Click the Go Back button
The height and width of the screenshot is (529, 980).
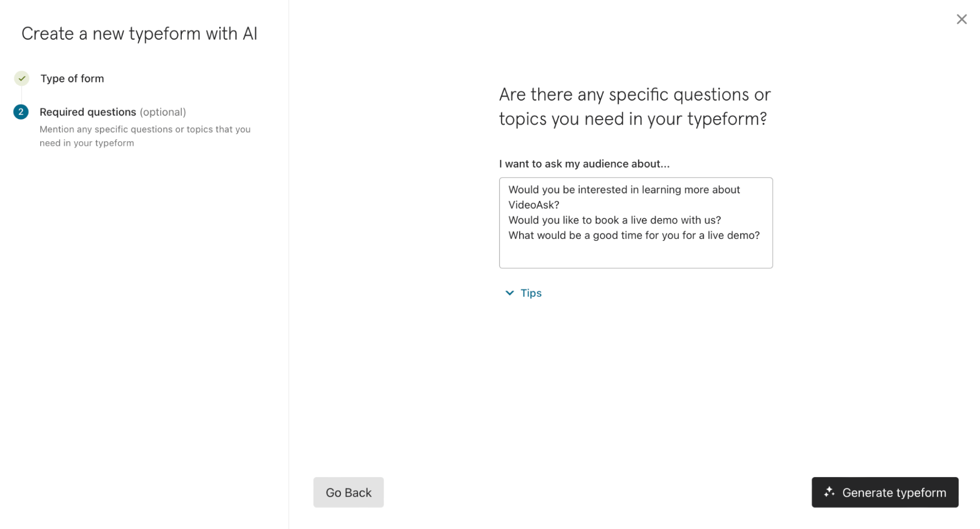(349, 492)
